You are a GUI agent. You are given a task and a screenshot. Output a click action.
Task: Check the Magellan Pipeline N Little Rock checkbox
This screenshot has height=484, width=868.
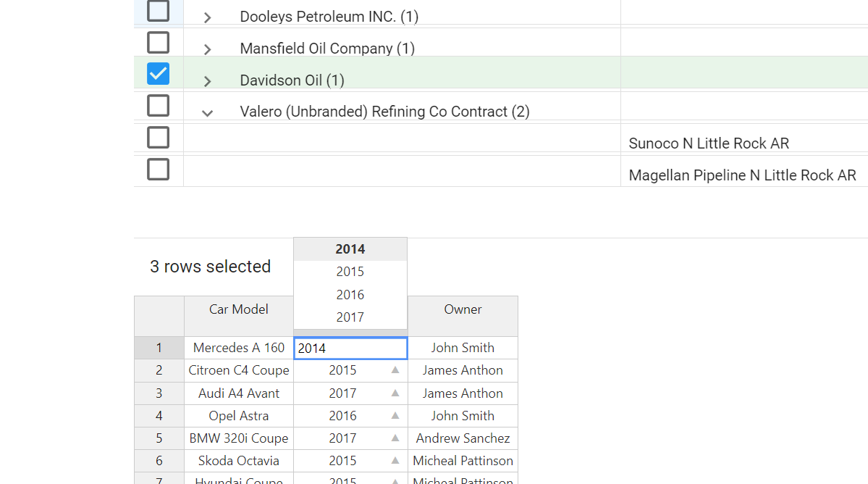click(159, 170)
